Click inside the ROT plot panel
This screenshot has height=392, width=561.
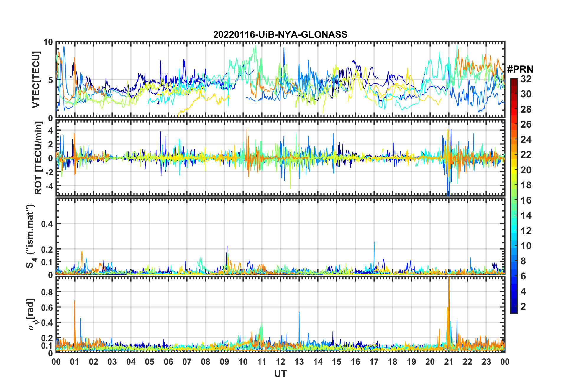tap(280, 157)
